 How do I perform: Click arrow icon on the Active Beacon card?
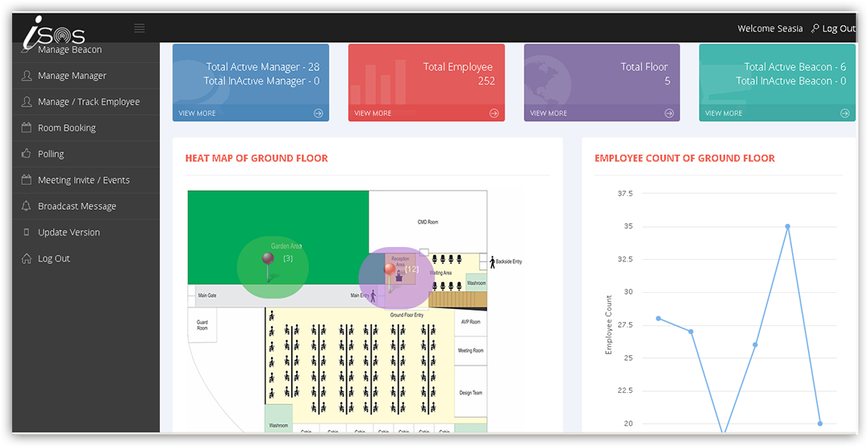tap(845, 113)
